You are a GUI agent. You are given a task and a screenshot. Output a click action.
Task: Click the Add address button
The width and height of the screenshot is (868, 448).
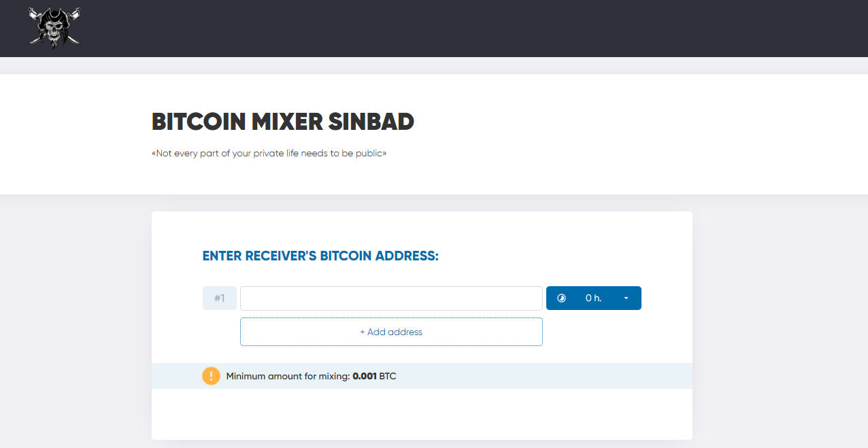coord(391,332)
